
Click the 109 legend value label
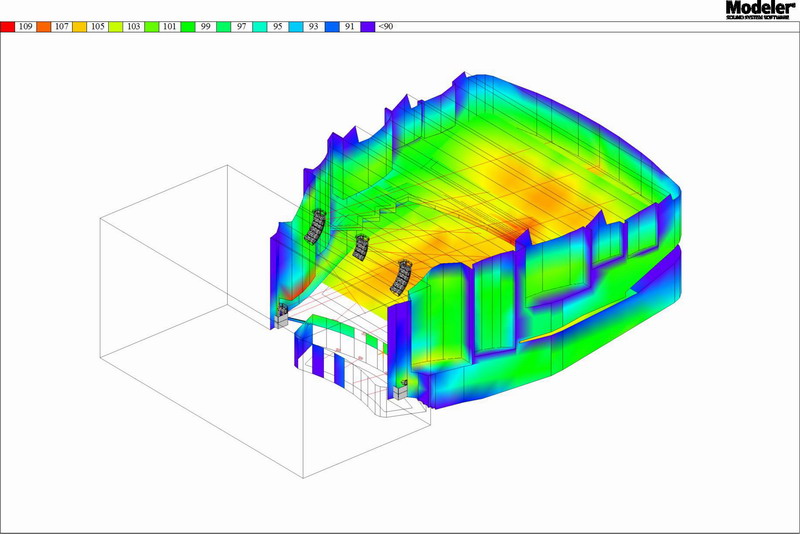pos(26,27)
